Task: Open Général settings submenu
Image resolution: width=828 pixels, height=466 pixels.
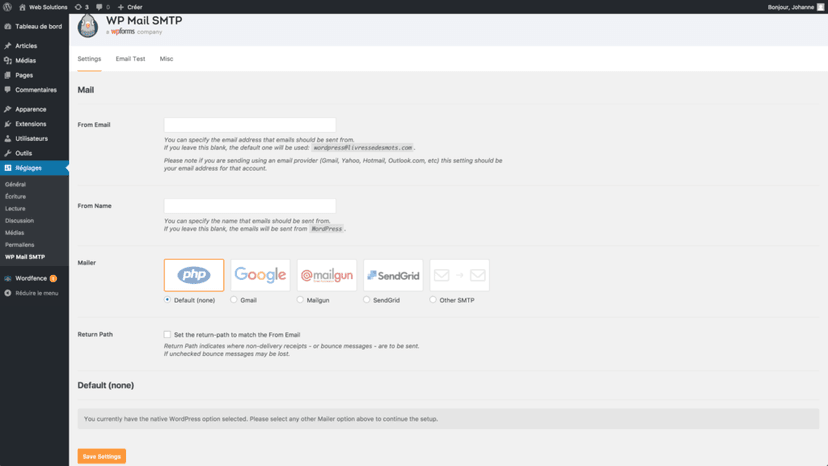Action: coord(15,184)
